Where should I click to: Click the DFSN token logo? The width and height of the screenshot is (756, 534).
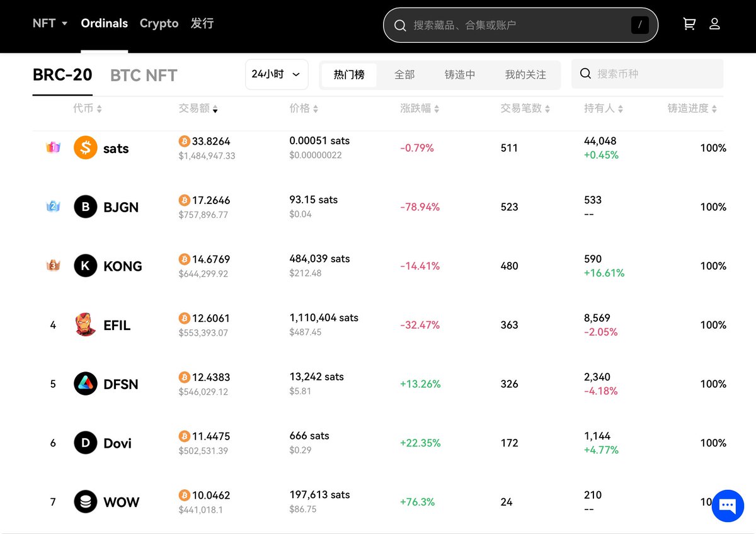point(86,383)
